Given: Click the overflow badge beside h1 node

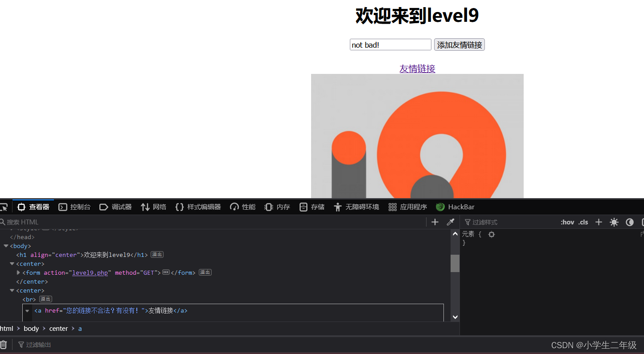Looking at the screenshot, I should tap(157, 255).
